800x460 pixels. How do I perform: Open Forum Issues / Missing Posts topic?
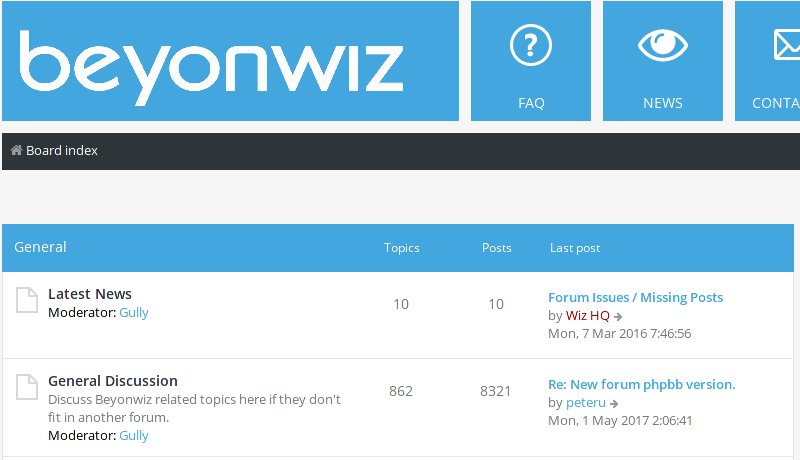[635, 297]
